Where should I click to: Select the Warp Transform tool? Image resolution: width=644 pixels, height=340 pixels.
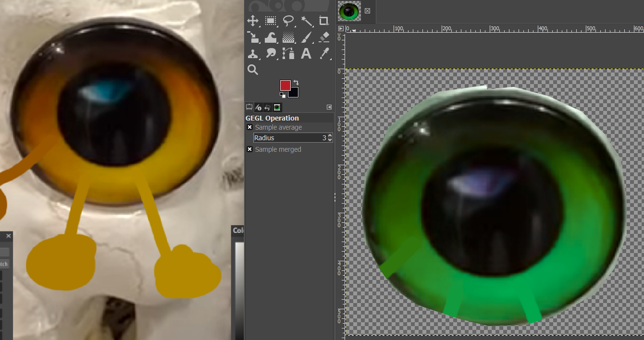[271, 37]
